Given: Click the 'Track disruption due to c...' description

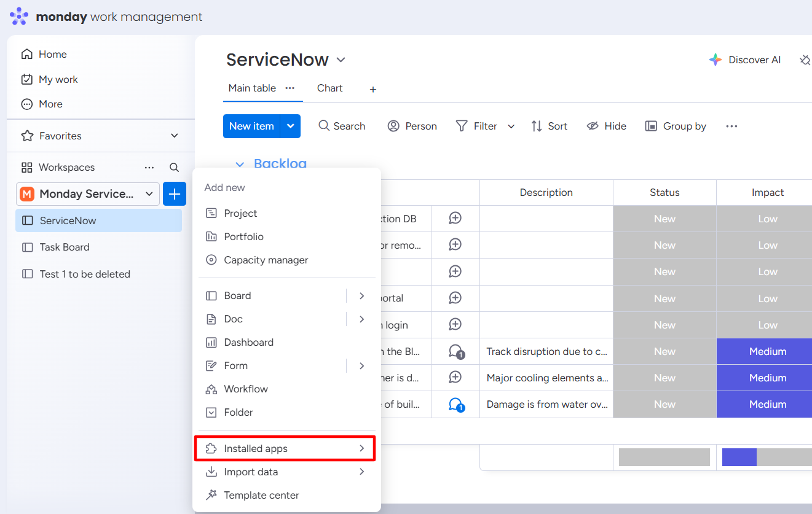Looking at the screenshot, I should click(x=546, y=351).
